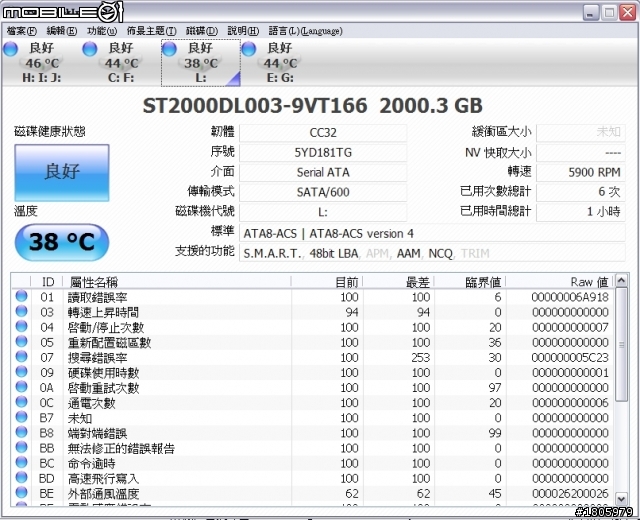Open the 檔案(F) menu
The image size is (640, 520).
22,31
